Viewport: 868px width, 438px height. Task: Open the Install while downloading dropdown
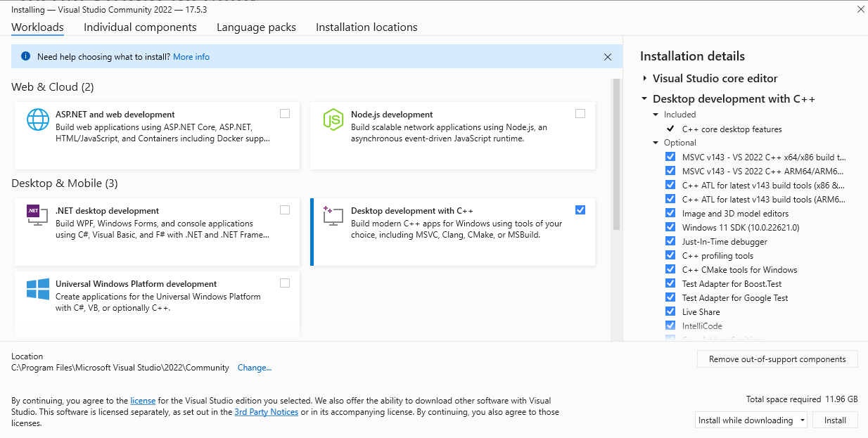(752, 420)
